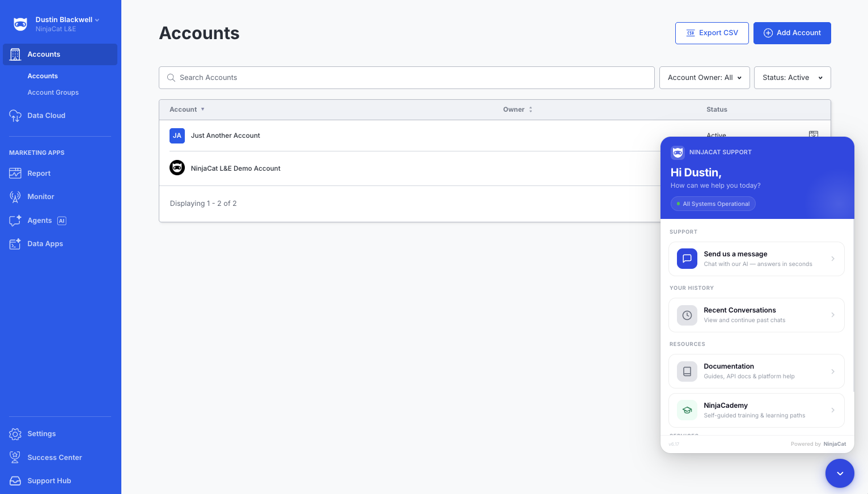868x494 pixels.
Task: Click the Agents chat sparkle icon
Action: pos(15,221)
